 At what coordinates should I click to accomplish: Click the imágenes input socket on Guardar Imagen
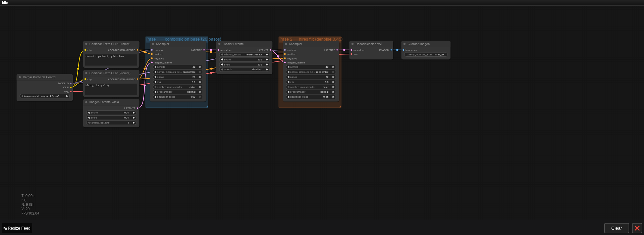click(x=404, y=50)
